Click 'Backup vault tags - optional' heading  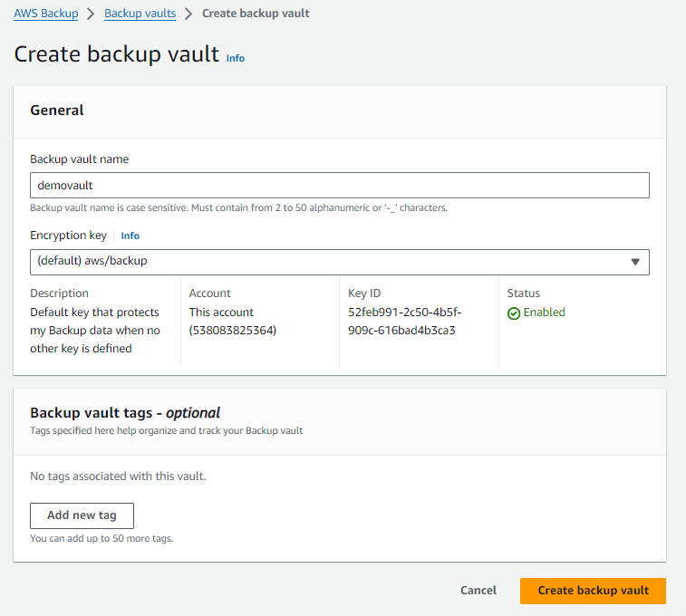(125, 413)
